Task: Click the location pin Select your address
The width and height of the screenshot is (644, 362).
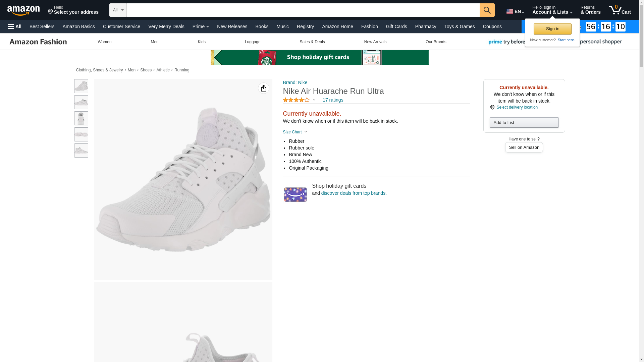Action: point(73,10)
